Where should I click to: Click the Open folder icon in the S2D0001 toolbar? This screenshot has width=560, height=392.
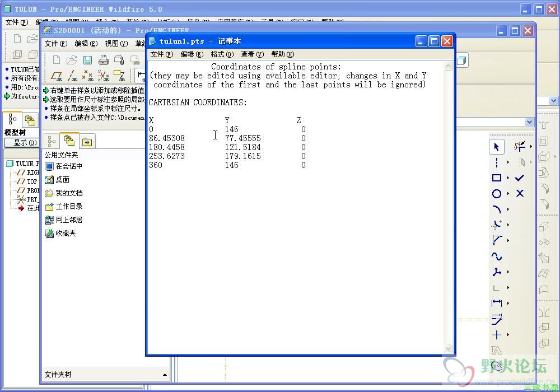pyautogui.click(x=72, y=60)
